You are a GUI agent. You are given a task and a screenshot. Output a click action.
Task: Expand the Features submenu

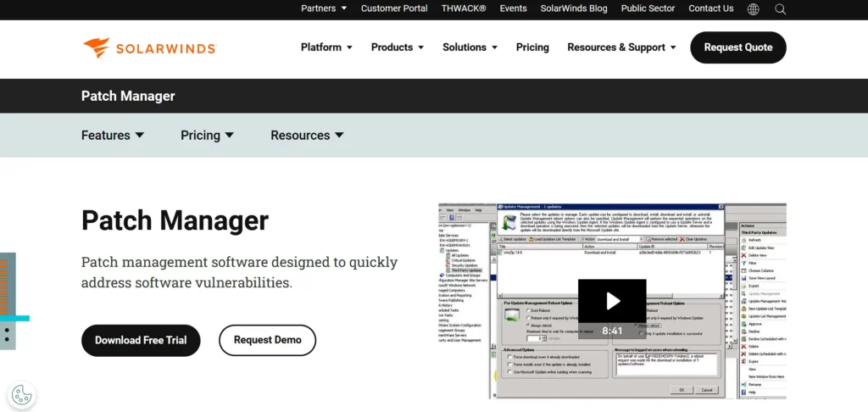pyautogui.click(x=113, y=135)
